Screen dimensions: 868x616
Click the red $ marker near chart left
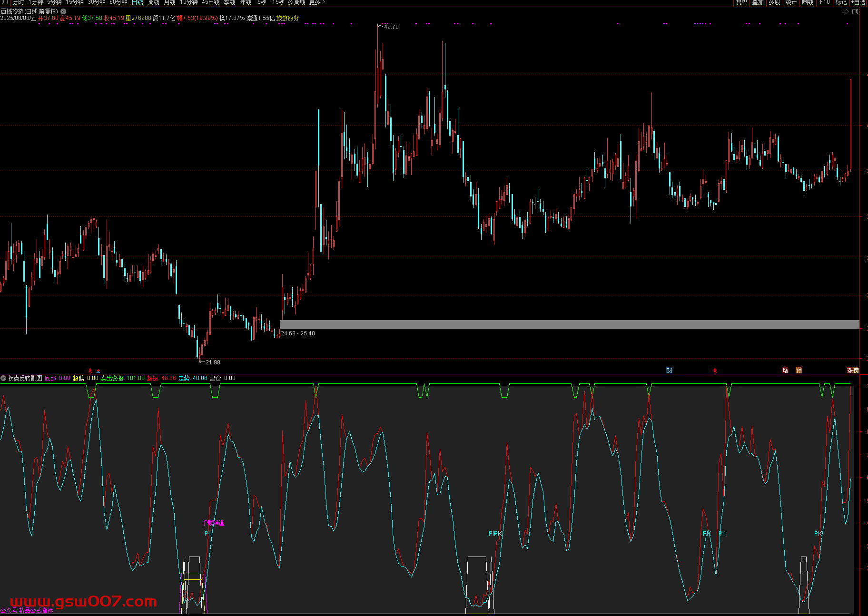point(90,371)
